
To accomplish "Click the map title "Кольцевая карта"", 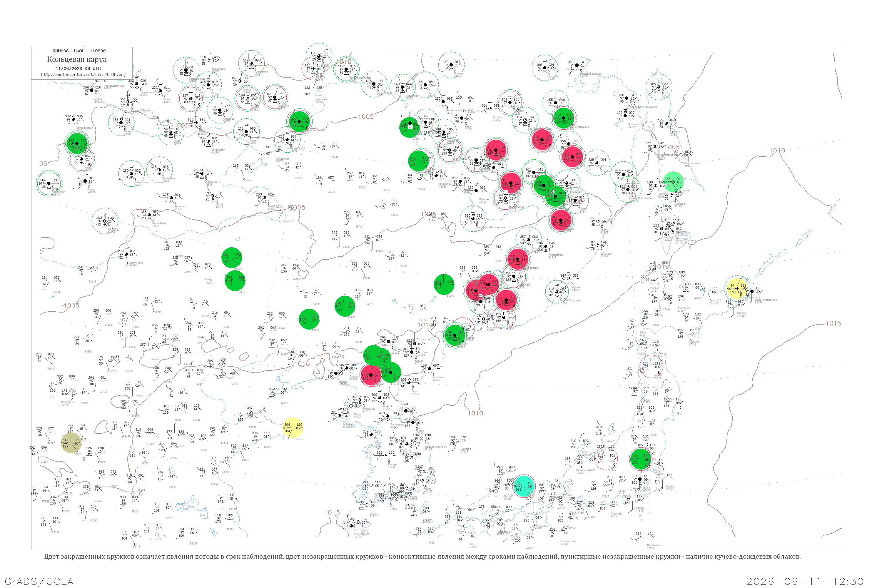I will (77, 59).
